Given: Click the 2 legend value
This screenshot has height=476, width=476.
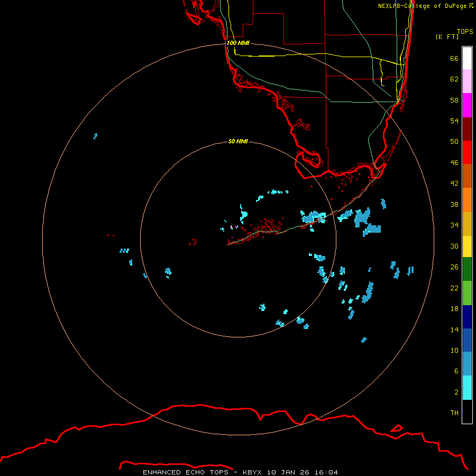Looking at the screenshot, I should (x=456, y=392).
